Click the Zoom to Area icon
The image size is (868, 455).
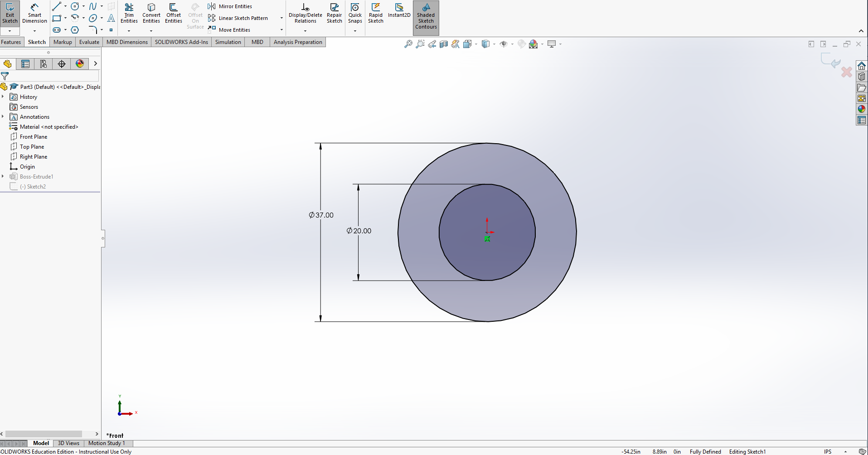coord(420,44)
